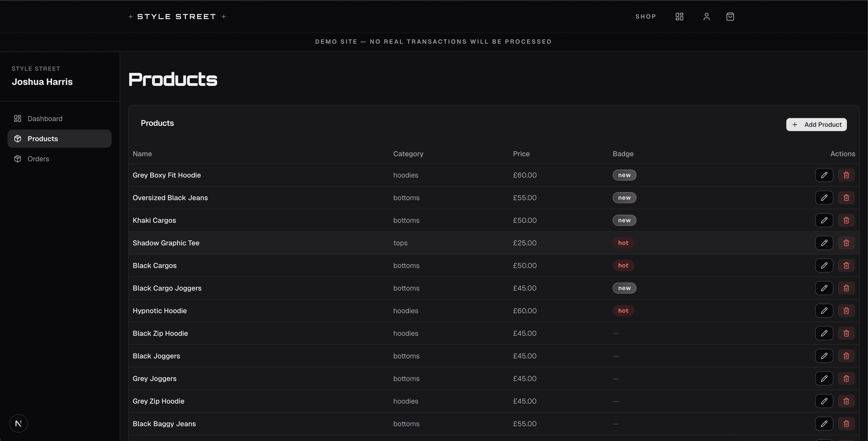Select the Products item in the sidebar
The height and width of the screenshot is (441, 868).
[42, 138]
